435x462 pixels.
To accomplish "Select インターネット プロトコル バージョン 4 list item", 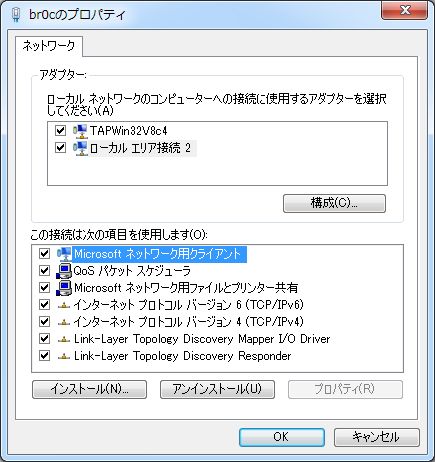I will 188,322.
